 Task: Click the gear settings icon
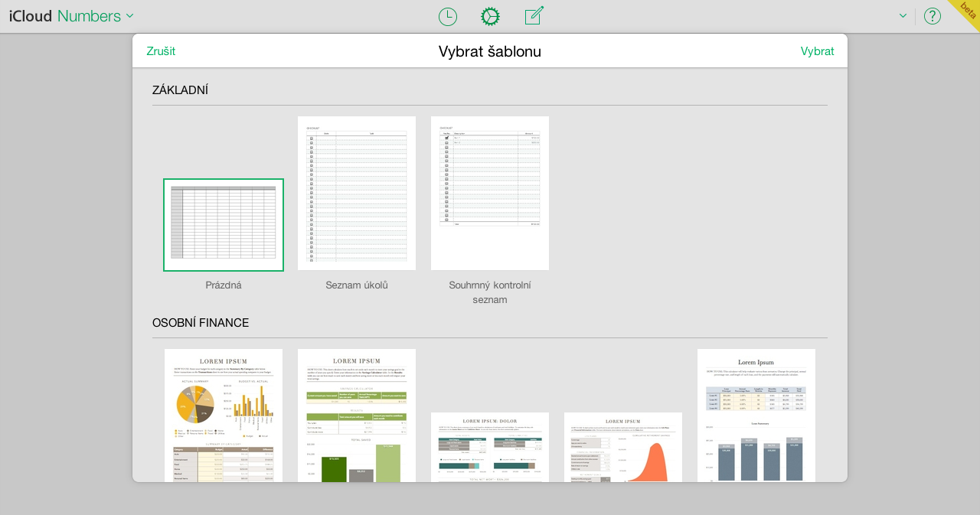[x=490, y=17]
